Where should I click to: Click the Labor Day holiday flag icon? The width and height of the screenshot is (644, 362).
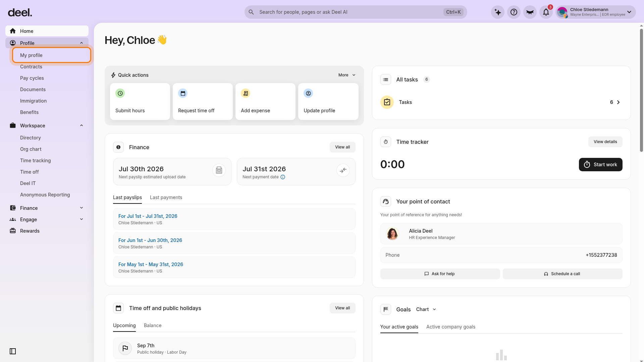(x=125, y=348)
